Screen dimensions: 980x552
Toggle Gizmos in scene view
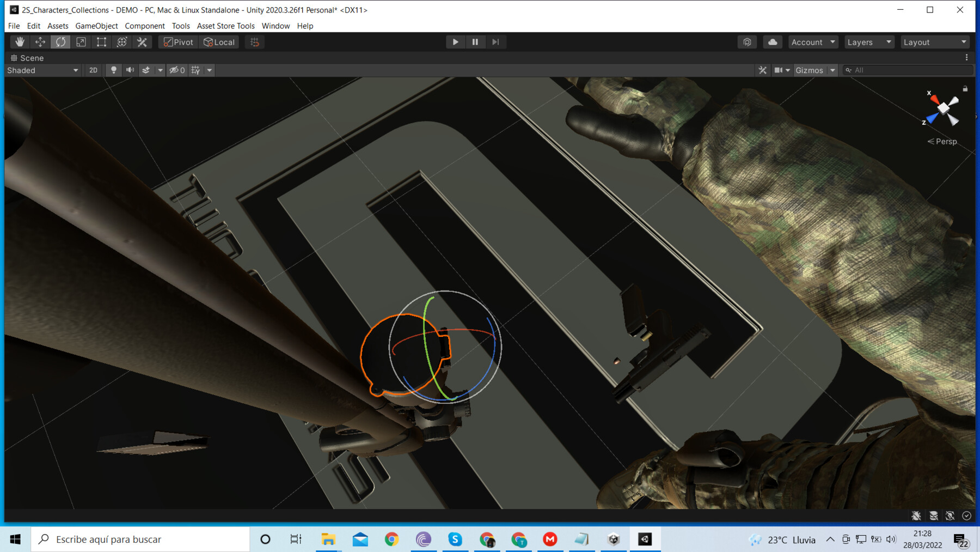tap(810, 70)
